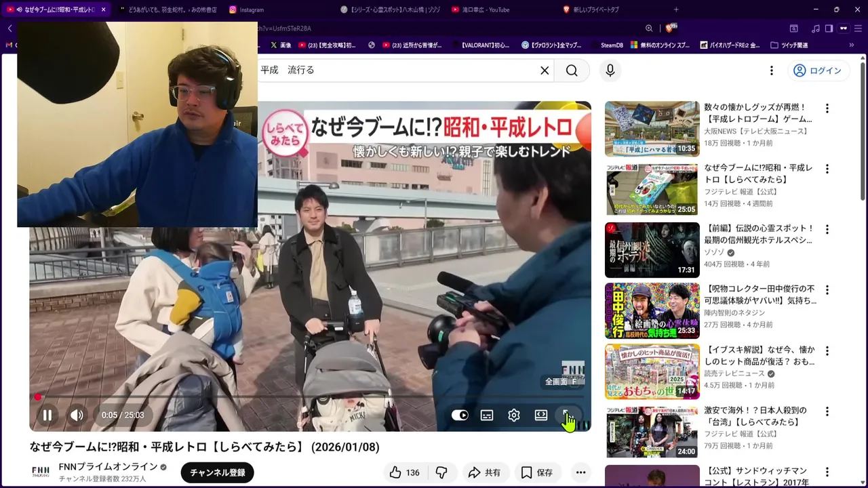868x488 pixels.
Task: Open menu for the 激安で海外 台湾 video
Action: point(827,411)
